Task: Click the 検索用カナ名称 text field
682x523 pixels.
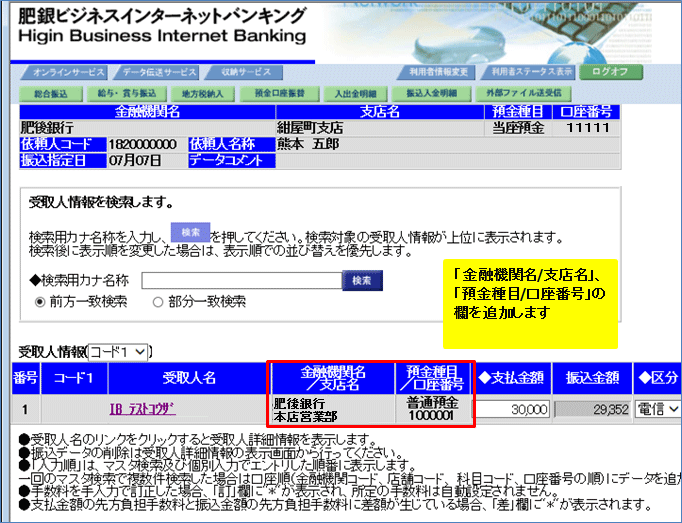Action: point(240,281)
